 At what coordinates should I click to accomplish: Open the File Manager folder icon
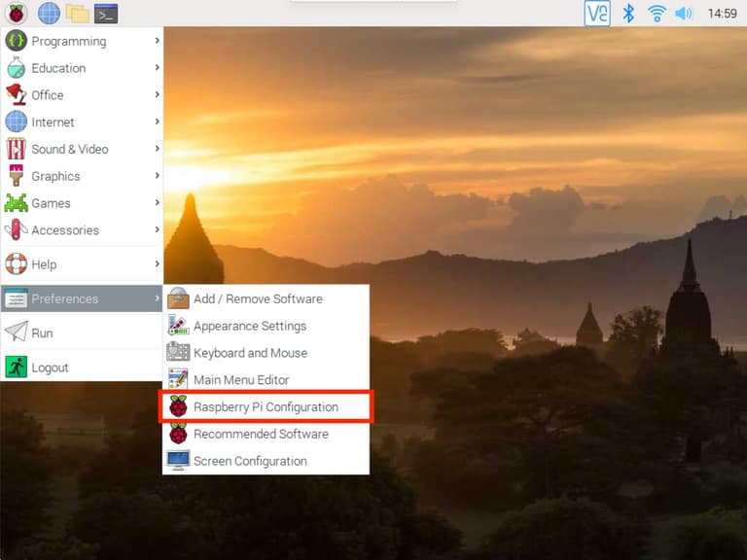click(x=77, y=14)
